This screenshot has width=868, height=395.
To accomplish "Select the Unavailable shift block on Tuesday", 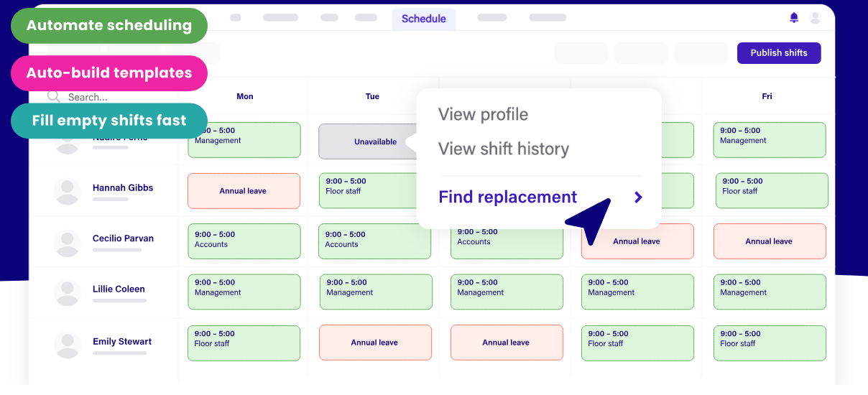I will tap(366, 141).
